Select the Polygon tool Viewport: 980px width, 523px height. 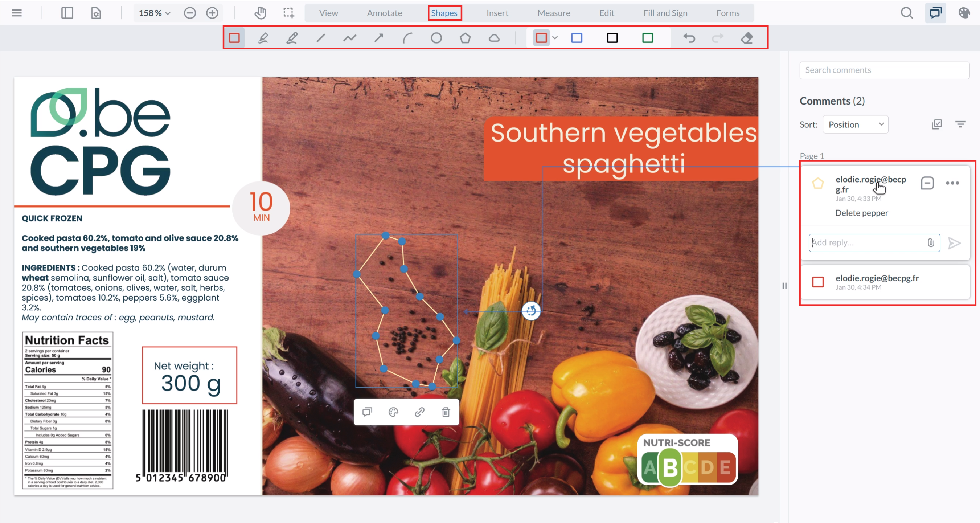465,38
